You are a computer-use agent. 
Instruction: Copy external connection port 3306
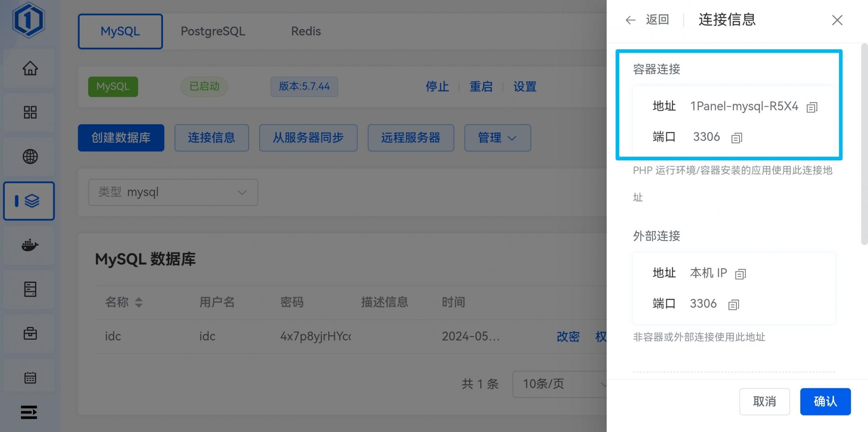click(x=733, y=305)
